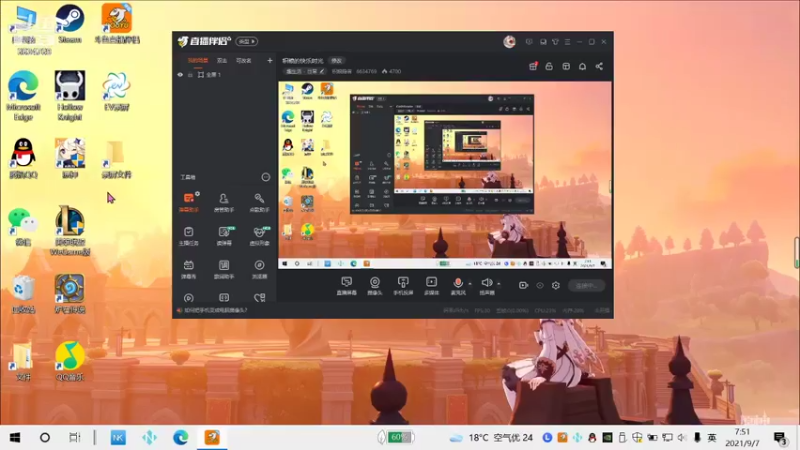
Task: Open the gift box icon above the preview
Action: [x=533, y=66]
